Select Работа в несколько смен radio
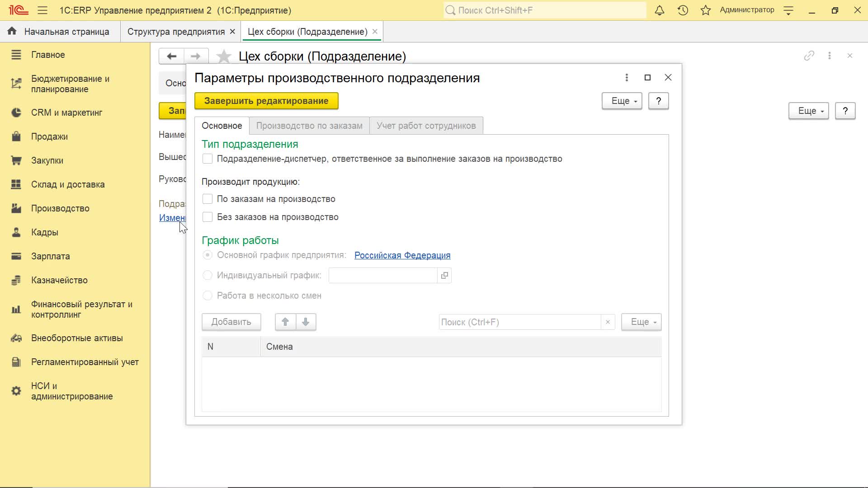 208,296
